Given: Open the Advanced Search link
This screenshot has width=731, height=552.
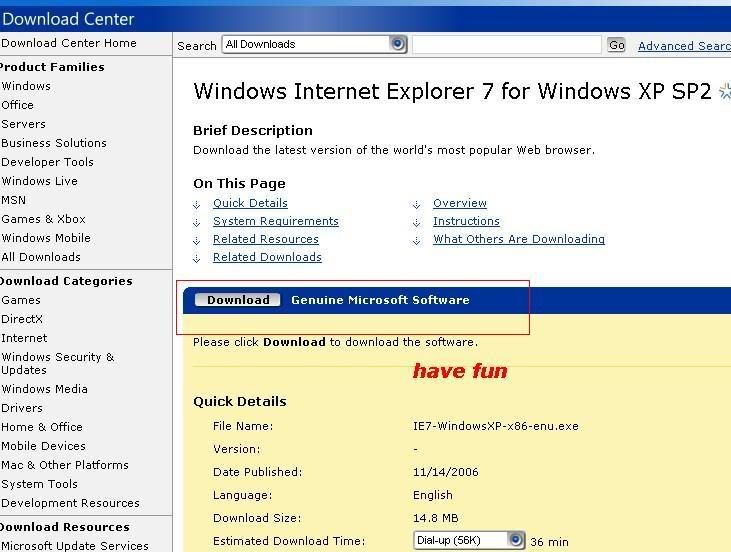Looking at the screenshot, I should pos(684,46).
